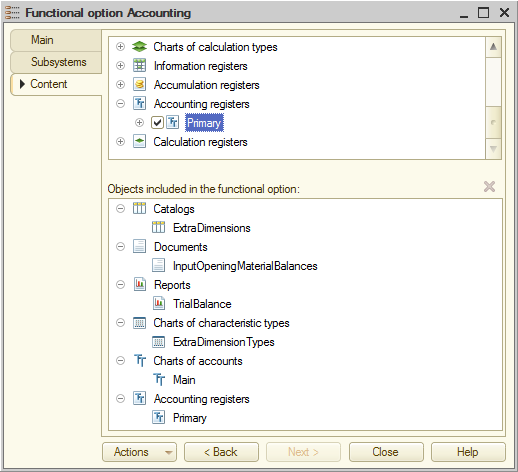Click the ExtraDimensions catalog icon

click(x=158, y=228)
